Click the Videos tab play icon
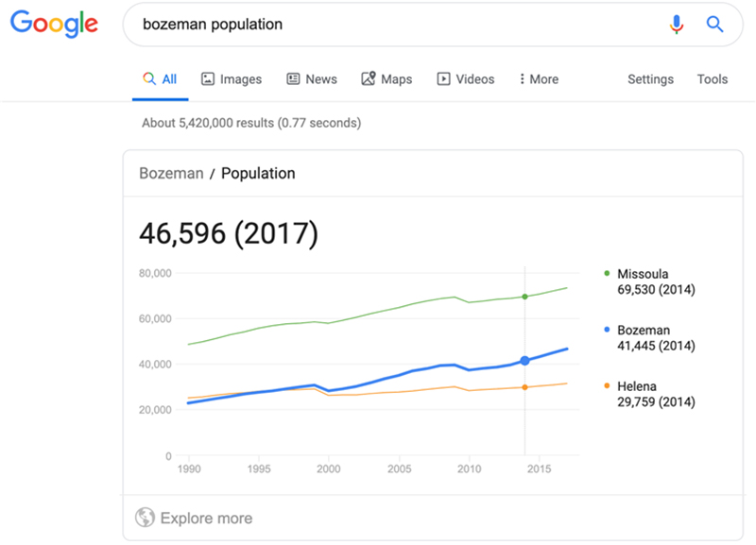This screenshot has height=545, width=756. (443, 78)
